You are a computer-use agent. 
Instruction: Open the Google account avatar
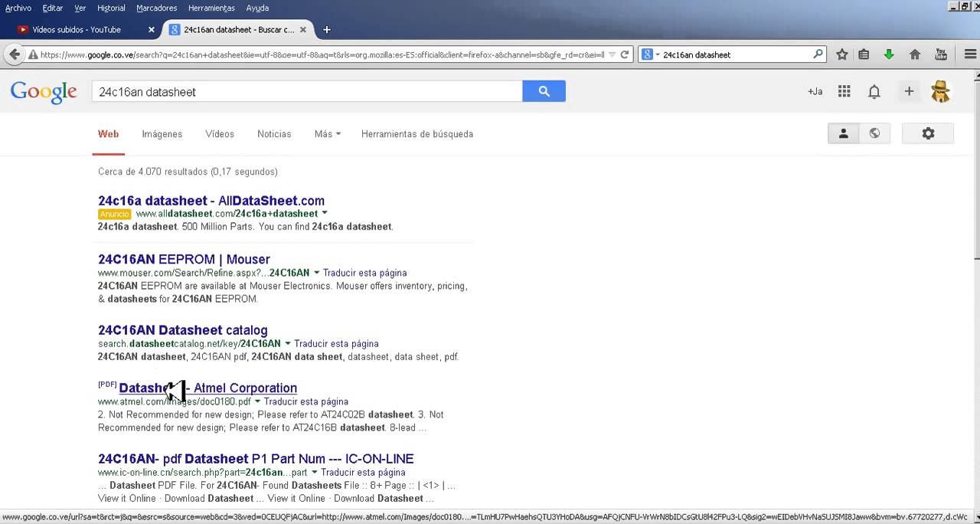[941, 91]
